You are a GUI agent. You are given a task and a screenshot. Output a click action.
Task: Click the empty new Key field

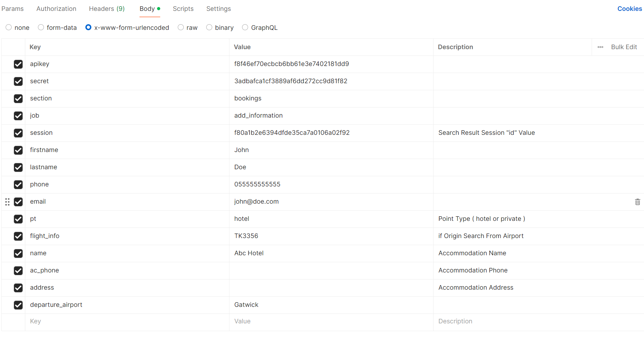(x=126, y=322)
